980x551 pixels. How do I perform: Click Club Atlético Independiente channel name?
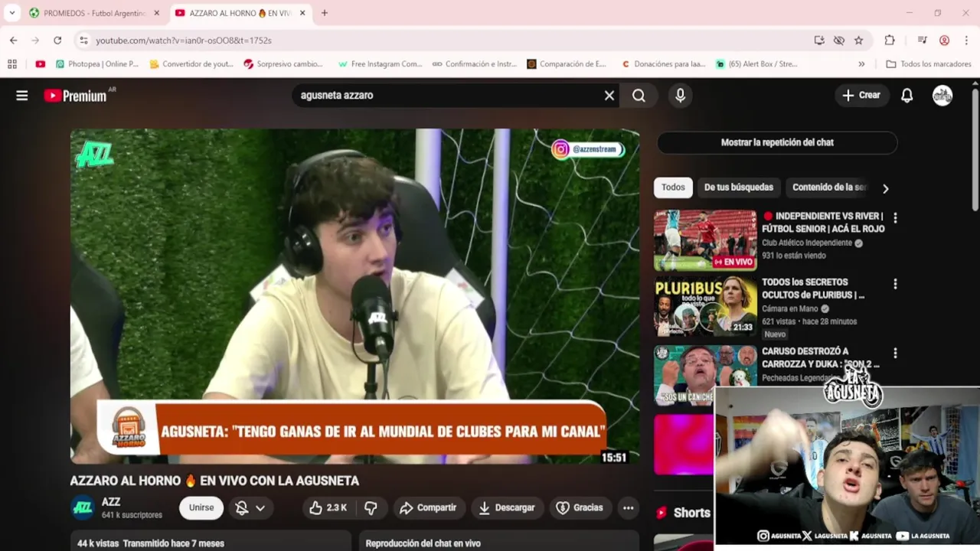(807, 243)
